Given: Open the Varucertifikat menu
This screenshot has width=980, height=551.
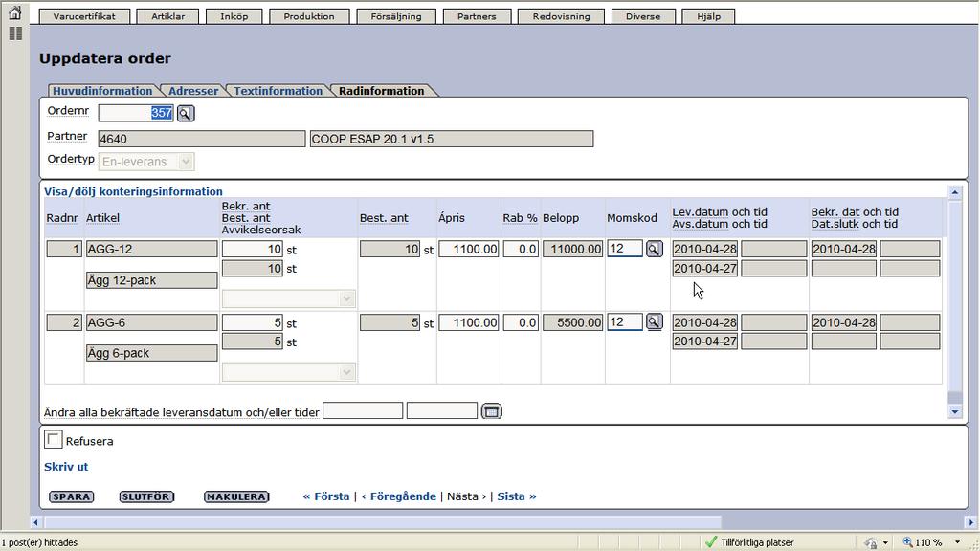Looking at the screenshot, I should (84, 16).
